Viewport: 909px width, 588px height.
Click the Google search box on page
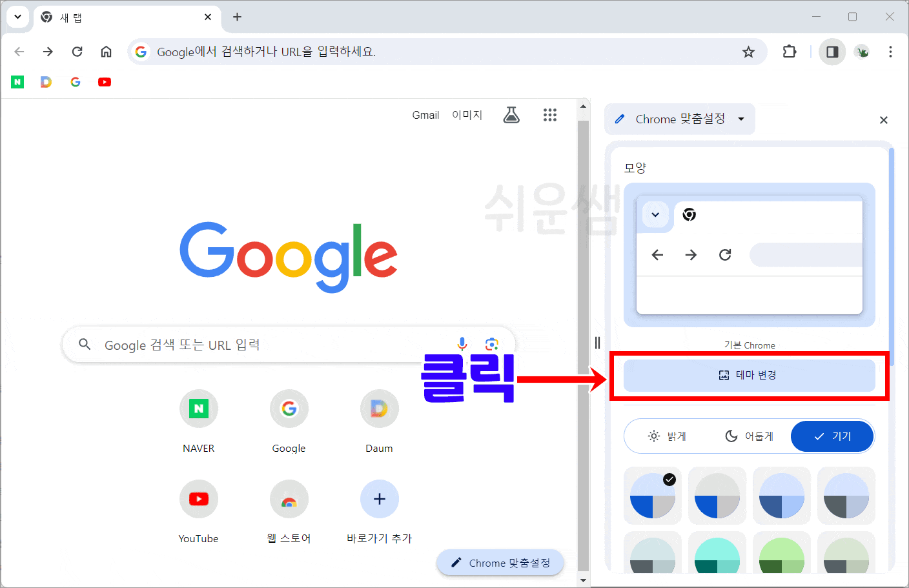(x=289, y=345)
